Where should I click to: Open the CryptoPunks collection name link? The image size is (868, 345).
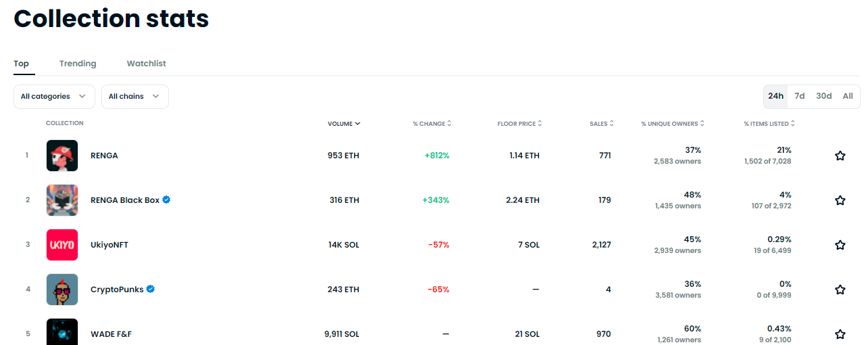tap(117, 290)
